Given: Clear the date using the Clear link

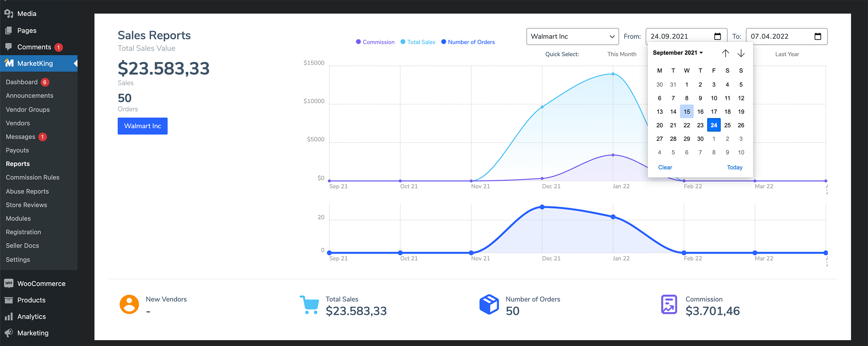Looking at the screenshot, I should tap(665, 168).
